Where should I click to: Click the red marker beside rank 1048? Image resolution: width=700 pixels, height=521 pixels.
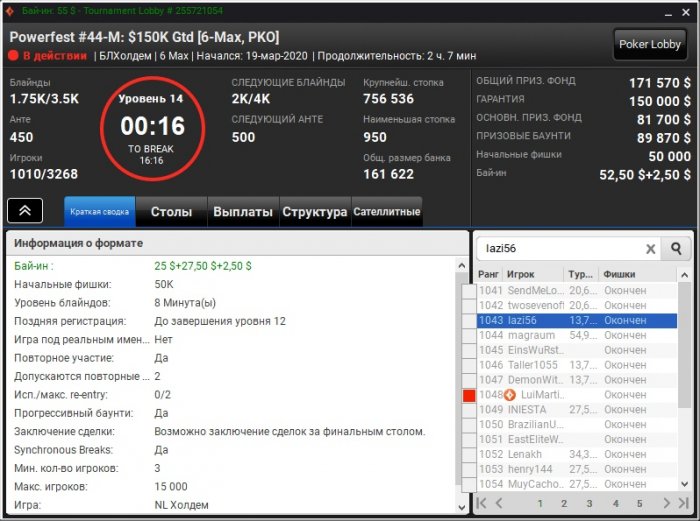click(x=469, y=396)
